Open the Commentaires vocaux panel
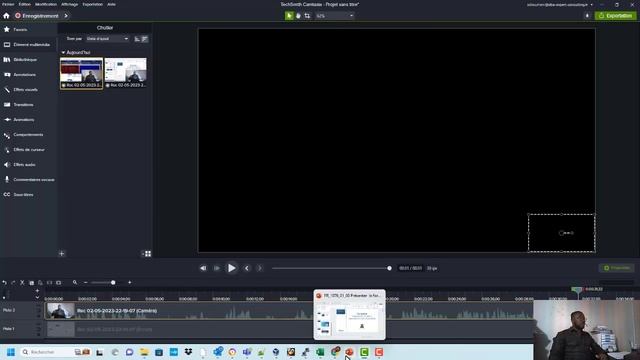The width and height of the screenshot is (640, 360). [29, 180]
